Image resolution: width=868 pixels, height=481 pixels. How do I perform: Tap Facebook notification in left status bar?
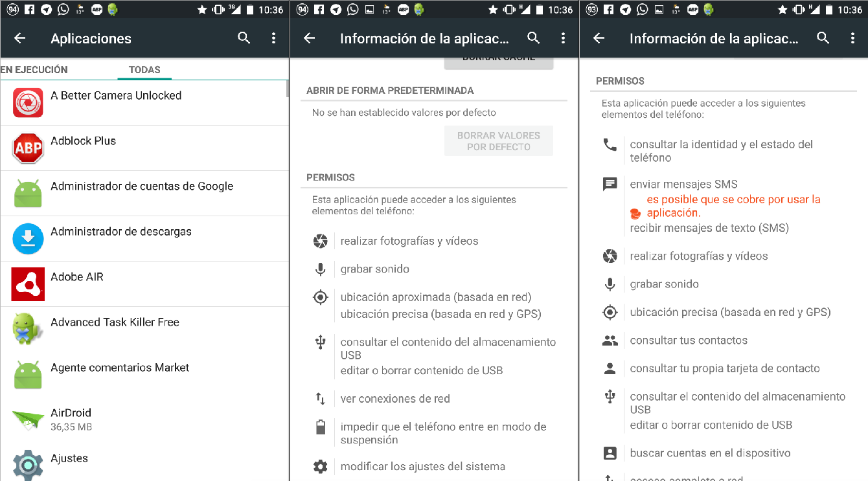[x=29, y=10]
